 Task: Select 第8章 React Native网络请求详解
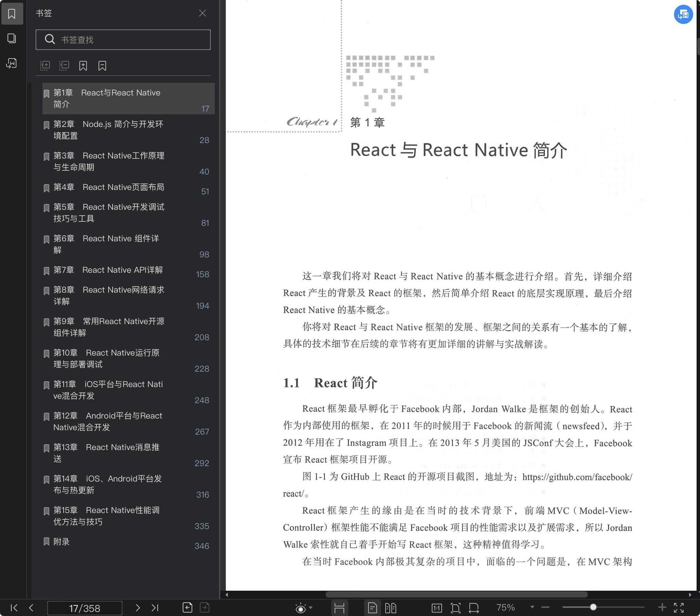pyautogui.click(x=128, y=296)
